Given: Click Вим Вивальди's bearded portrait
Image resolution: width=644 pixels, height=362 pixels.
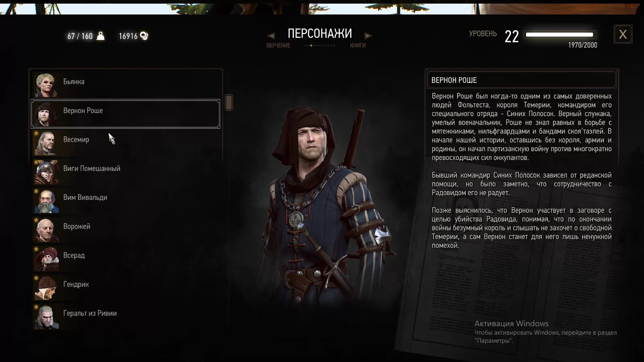Looking at the screenshot, I should tap(46, 201).
